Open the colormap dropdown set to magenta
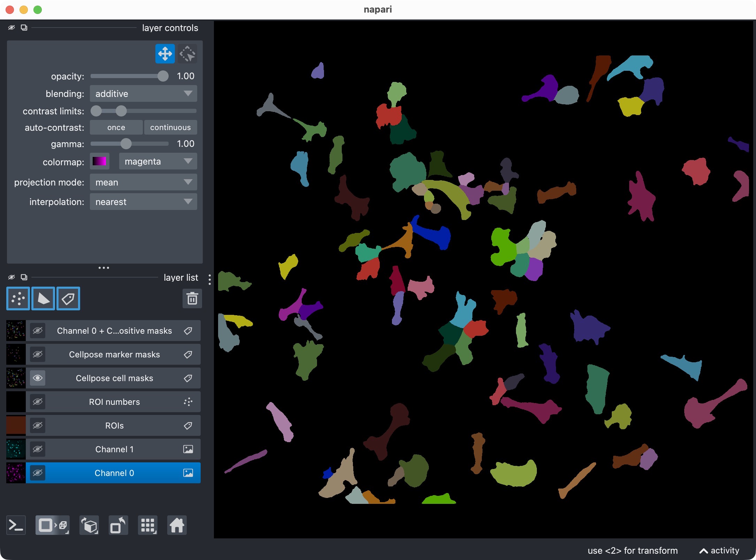 (x=158, y=161)
